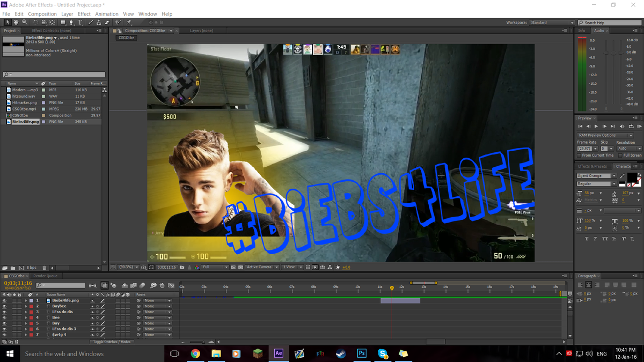
Task: Enable From Current Time checkbox
Action: [x=580, y=155]
